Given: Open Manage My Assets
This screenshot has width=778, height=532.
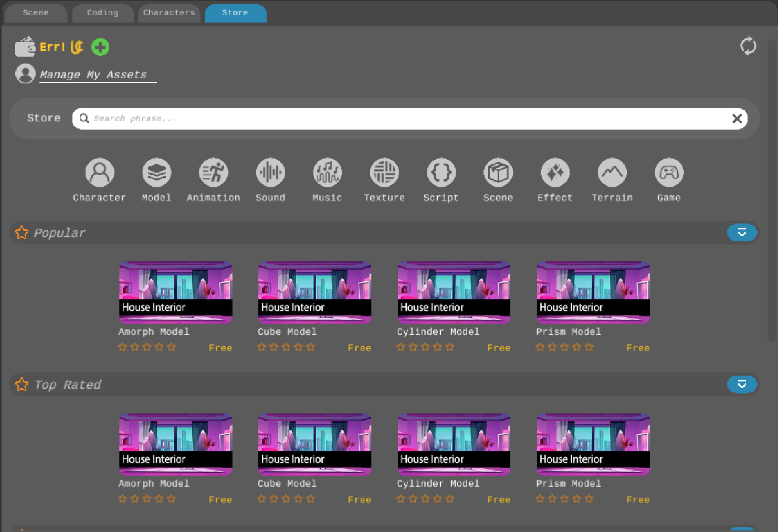Looking at the screenshot, I should (x=97, y=74).
